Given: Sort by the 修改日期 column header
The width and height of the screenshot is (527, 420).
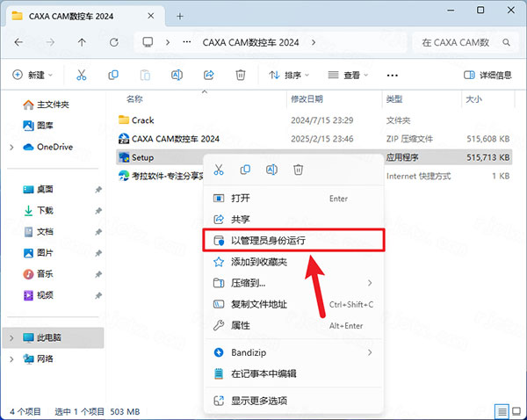Looking at the screenshot, I should click(x=307, y=99).
